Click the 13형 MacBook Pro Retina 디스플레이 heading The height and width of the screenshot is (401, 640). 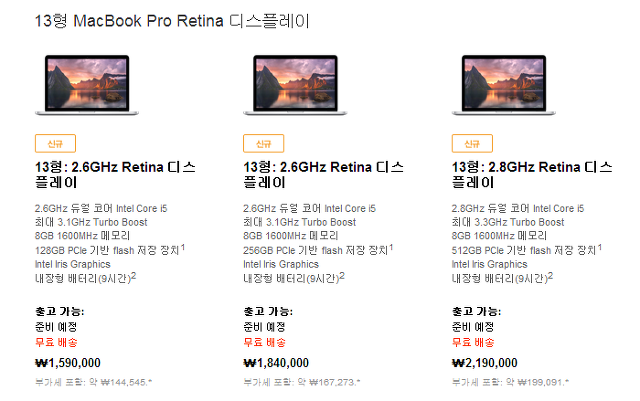click(172, 21)
